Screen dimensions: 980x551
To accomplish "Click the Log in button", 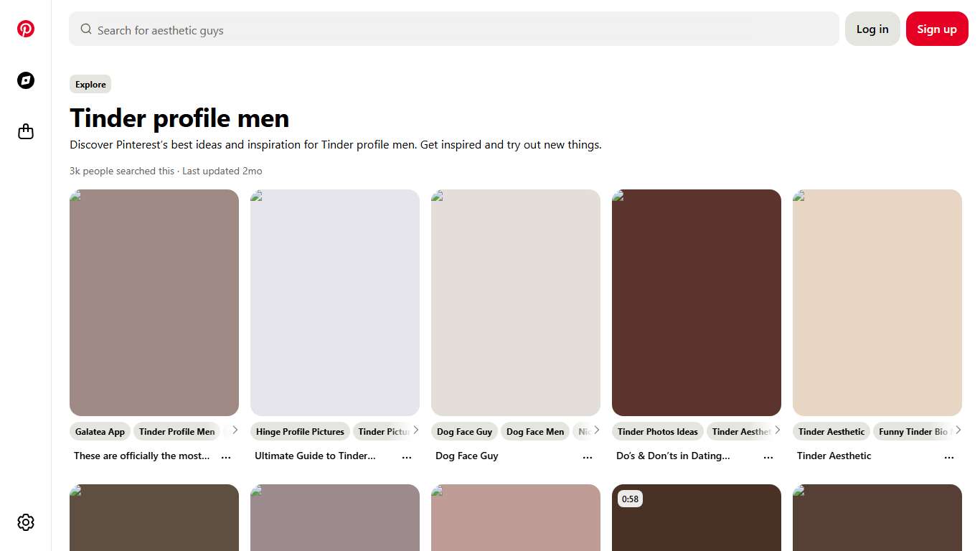I will click(872, 29).
